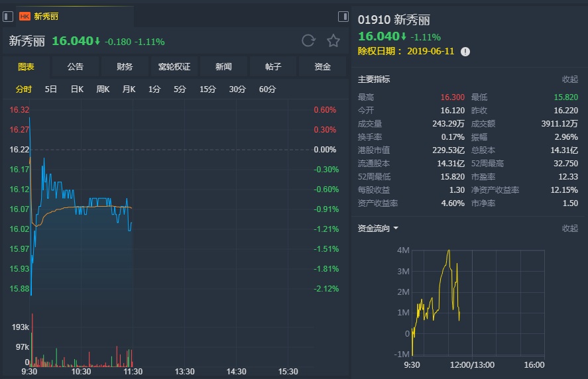Click the 最高 value 16.300
The image size is (588, 379).
click(x=452, y=97)
